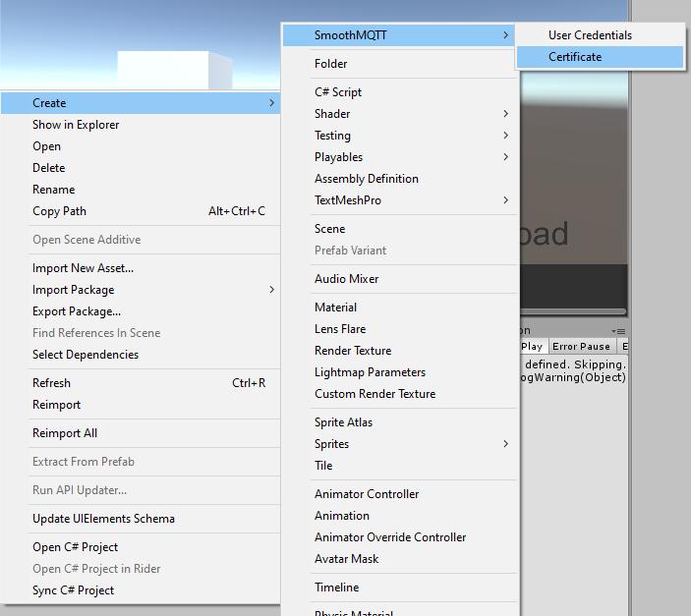Image resolution: width=691 pixels, height=616 pixels.
Task: Create an Assembly Definition asset
Action: (399, 179)
